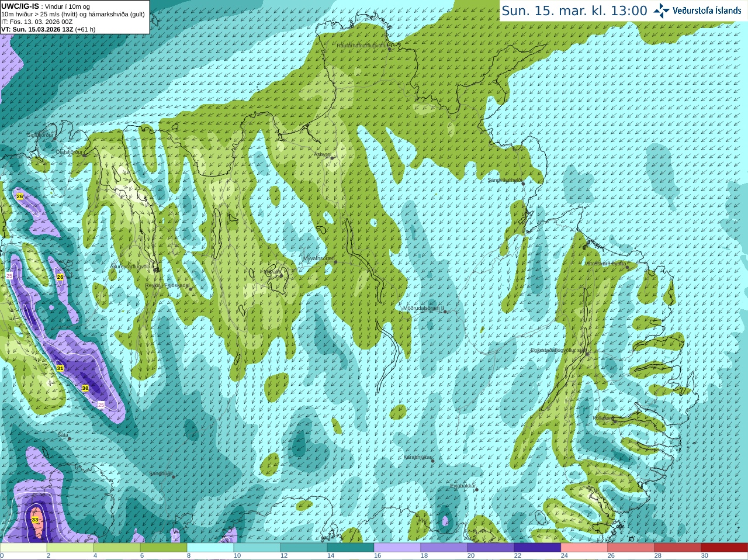Select the 12–14 m/s teal legend swatch
The width and height of the screenshot is (748, 560).
(304, 548)
